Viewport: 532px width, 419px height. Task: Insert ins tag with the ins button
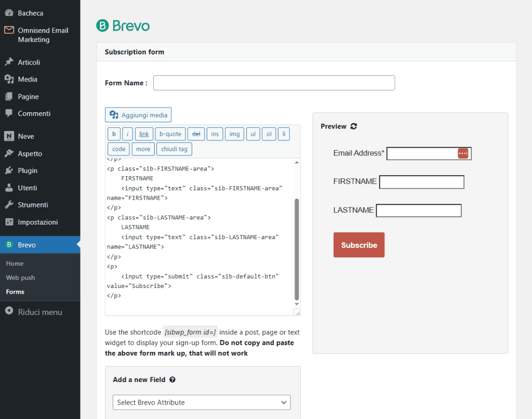click(x=215, y=134)
